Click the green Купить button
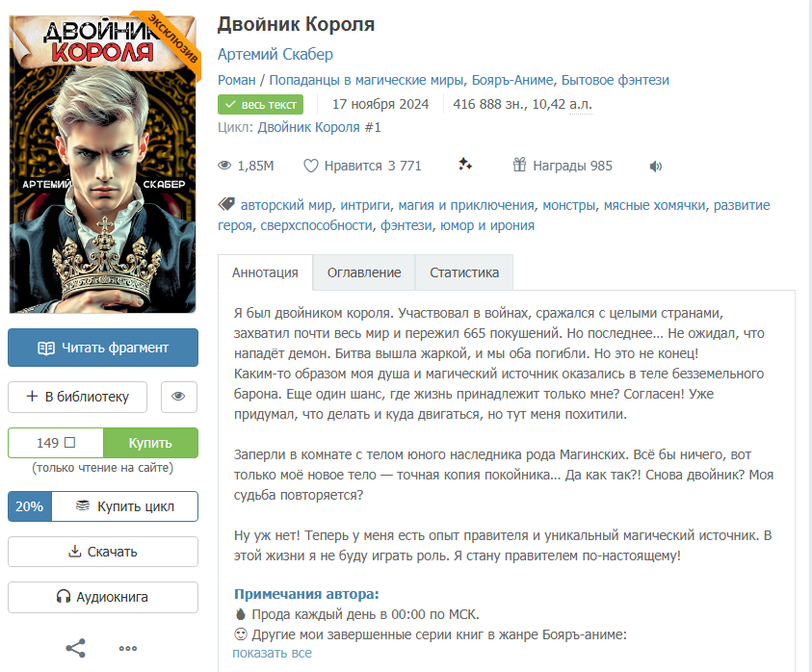This screenshot has width=812, height=672. click(150, 443)
